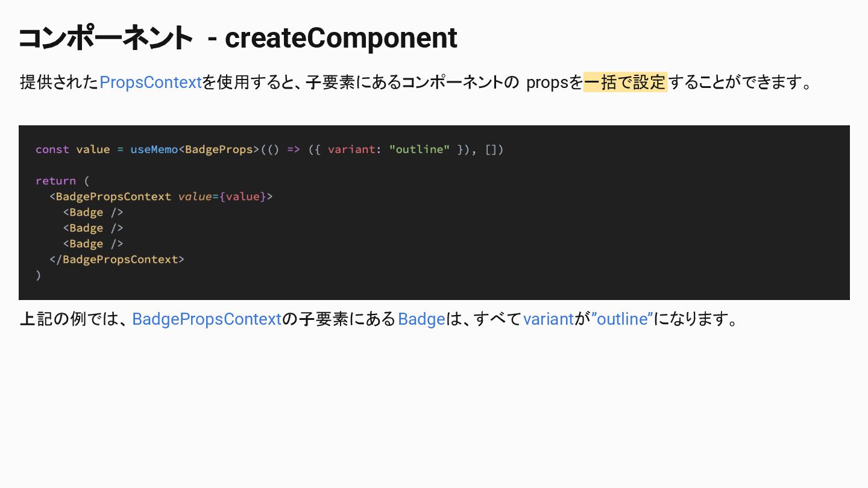The width and height of the screenshot is (868, 488).
Task: Click the third Badge tag in code
Action: pos(86,243)
